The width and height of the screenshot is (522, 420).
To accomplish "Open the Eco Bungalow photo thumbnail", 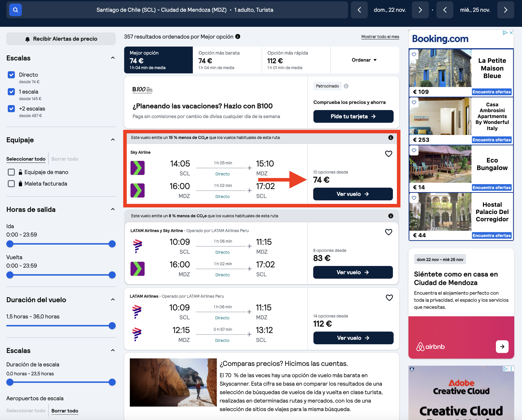I will 440,164.
